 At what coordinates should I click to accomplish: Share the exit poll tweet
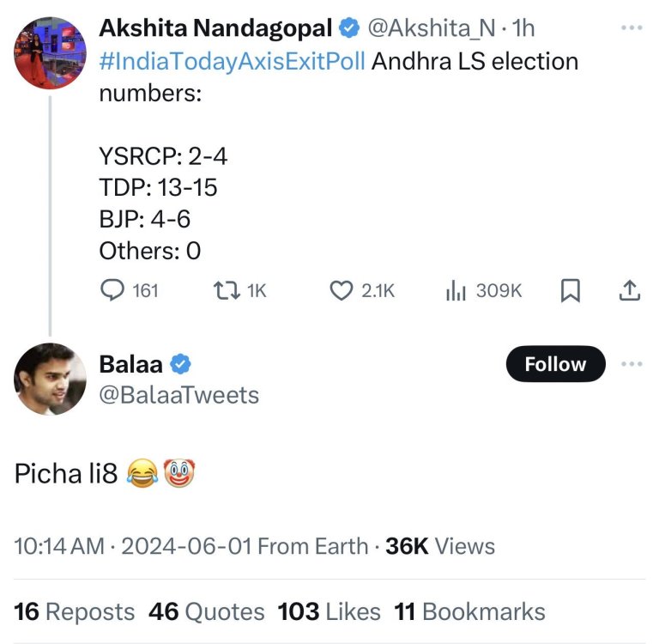[629, 291]
